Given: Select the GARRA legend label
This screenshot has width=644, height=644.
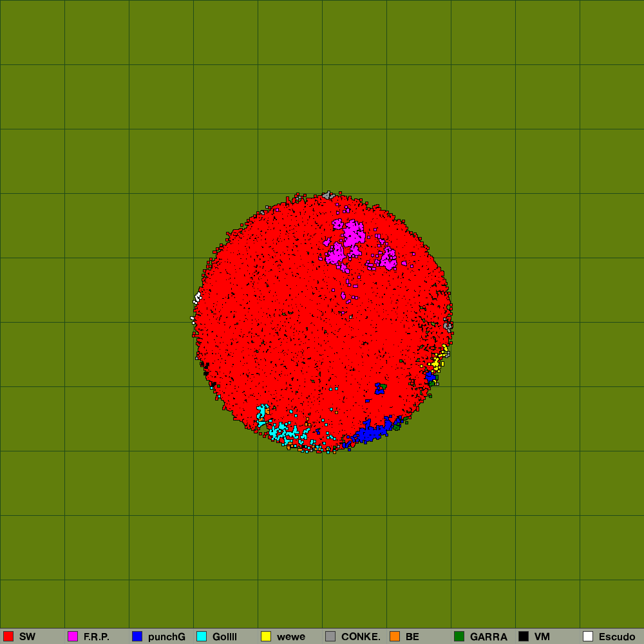Looking at the screenshot, I should (488, 637).
